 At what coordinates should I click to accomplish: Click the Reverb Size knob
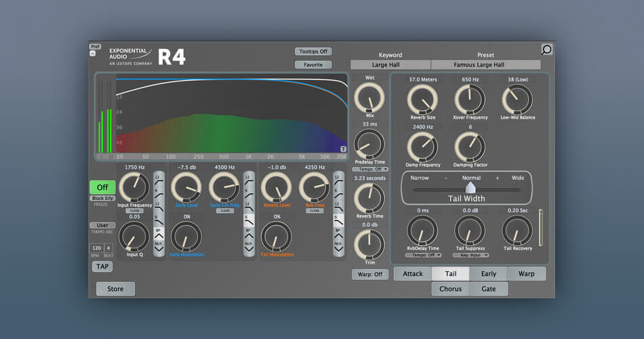(423, 100)
